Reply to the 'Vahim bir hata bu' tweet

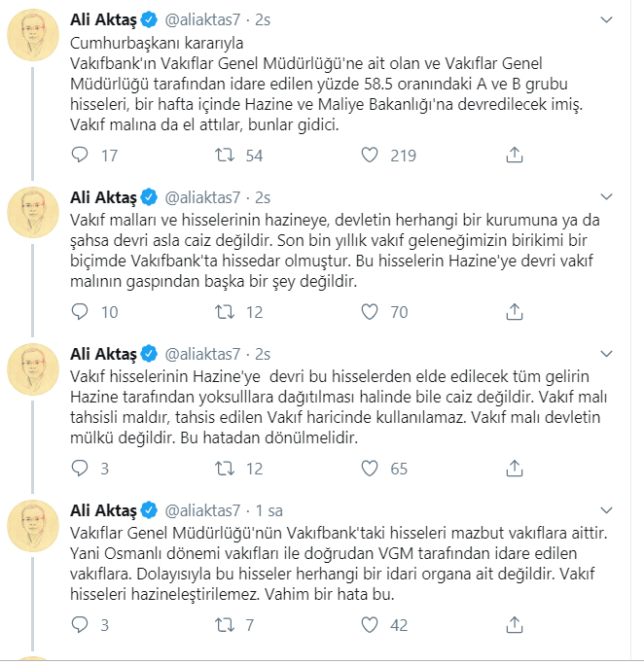83,625
